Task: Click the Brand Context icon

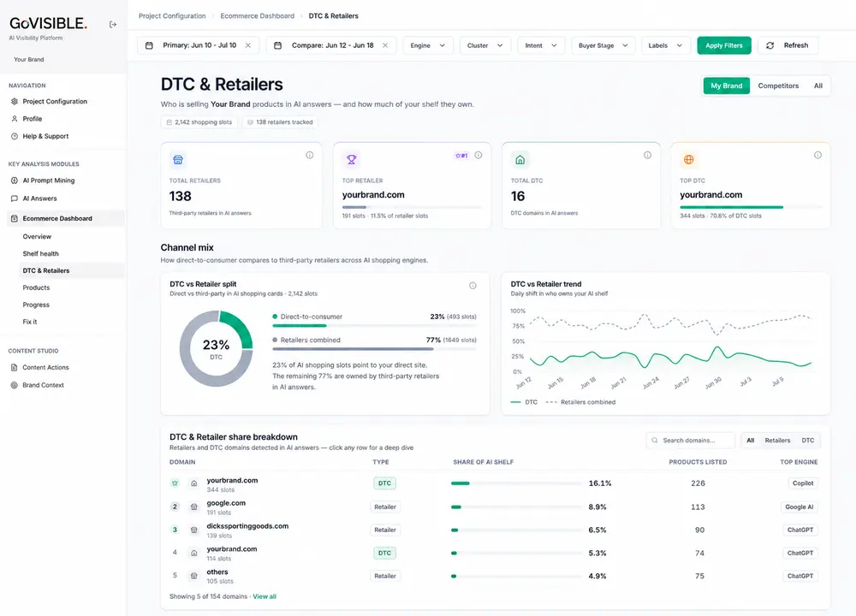Action: (15, 385)
